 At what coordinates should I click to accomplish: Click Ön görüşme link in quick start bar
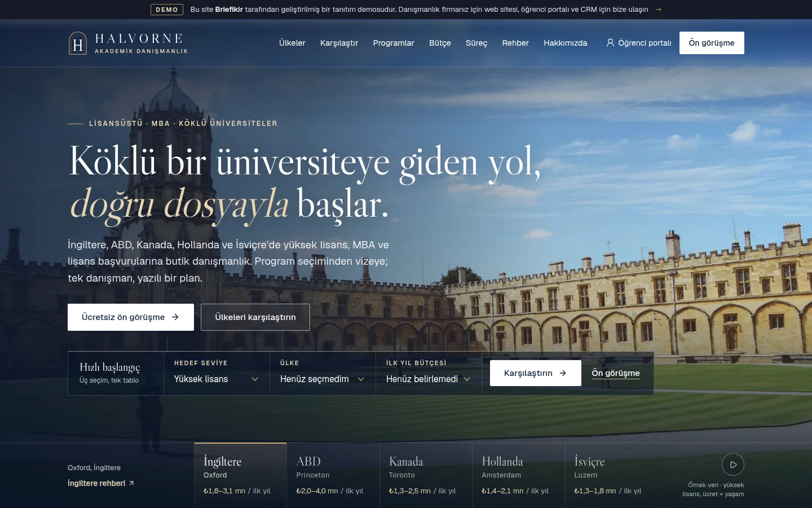(x=616, y=373)
